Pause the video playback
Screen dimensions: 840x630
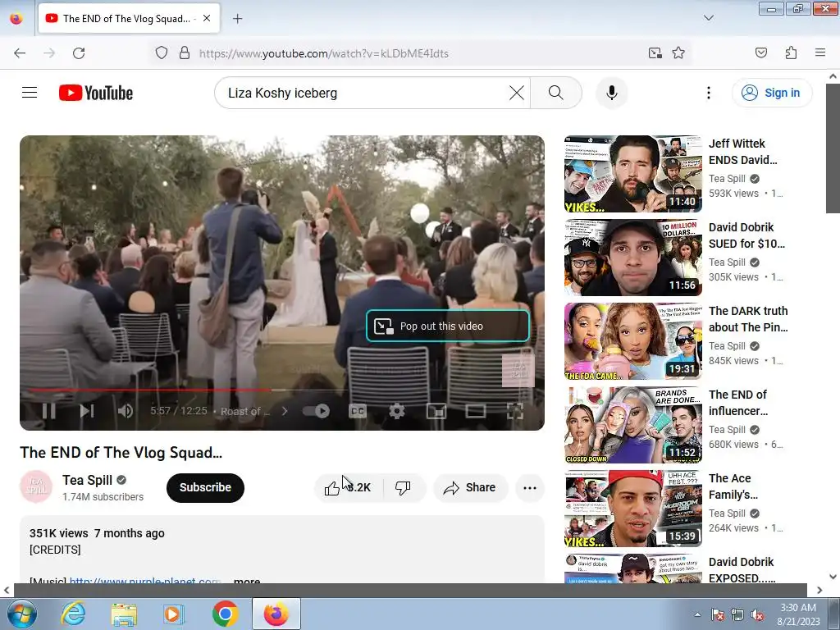pos(48,411)
